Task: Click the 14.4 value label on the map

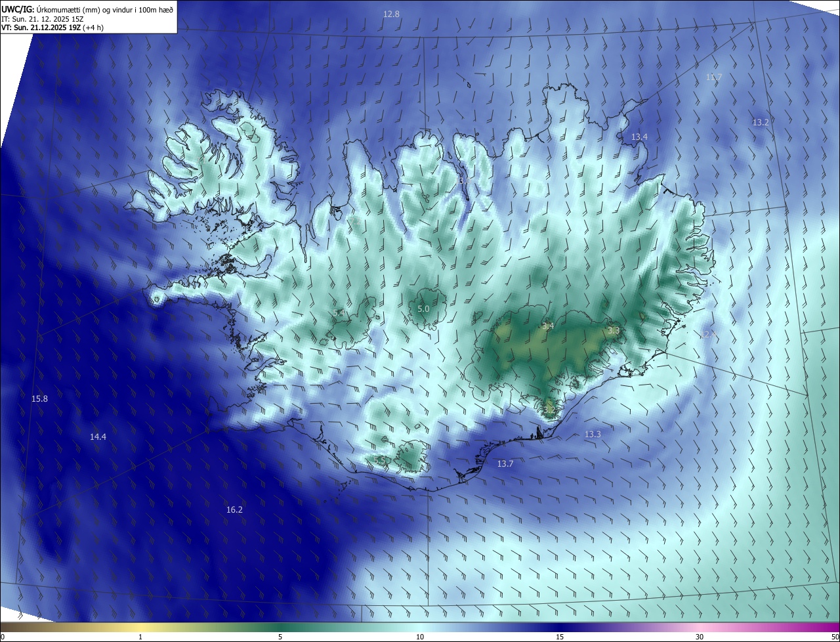Action: click(x=98, y=437)
